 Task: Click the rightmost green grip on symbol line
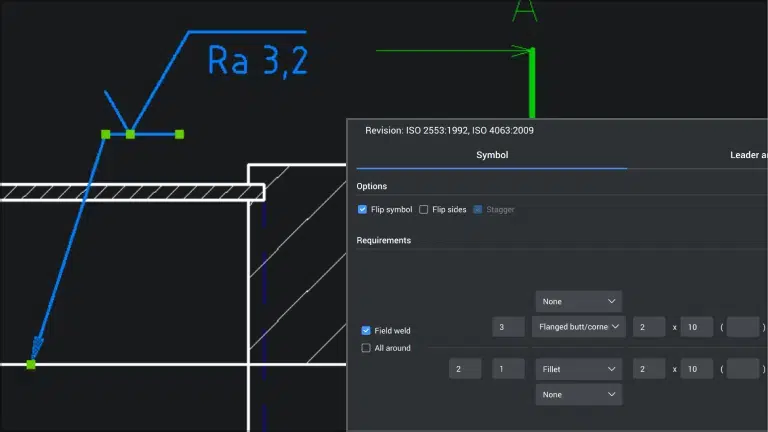click(180, 134)
